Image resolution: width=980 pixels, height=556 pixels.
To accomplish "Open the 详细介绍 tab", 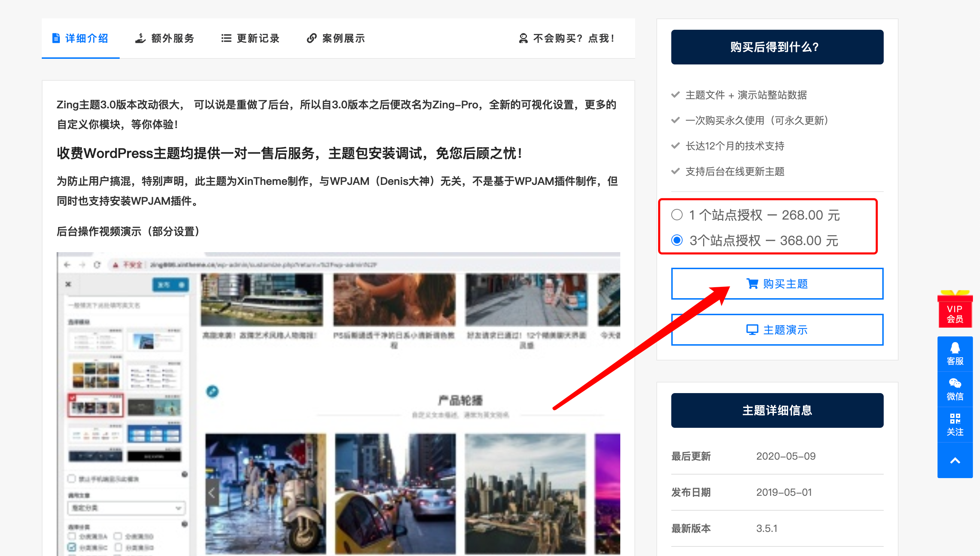I will [x=80, y=38].
